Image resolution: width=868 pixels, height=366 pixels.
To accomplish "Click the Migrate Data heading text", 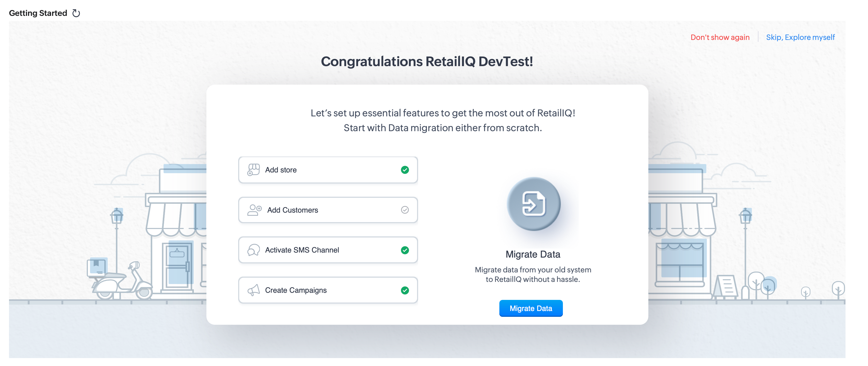I will (x=533, y=254).
